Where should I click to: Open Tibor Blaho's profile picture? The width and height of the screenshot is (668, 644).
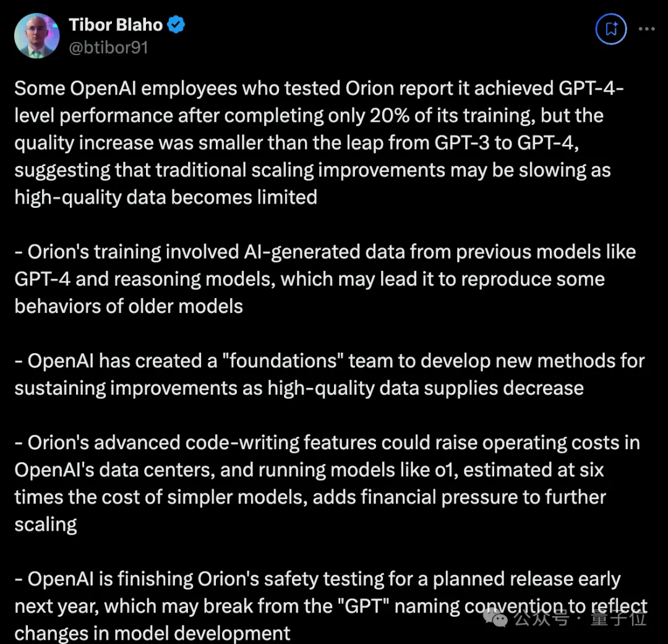(37, 36)
